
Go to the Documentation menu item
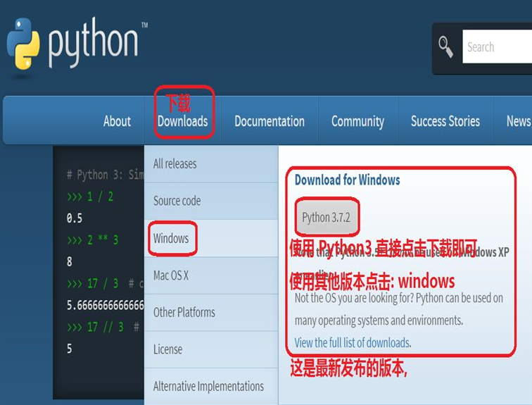coord(270,121)
